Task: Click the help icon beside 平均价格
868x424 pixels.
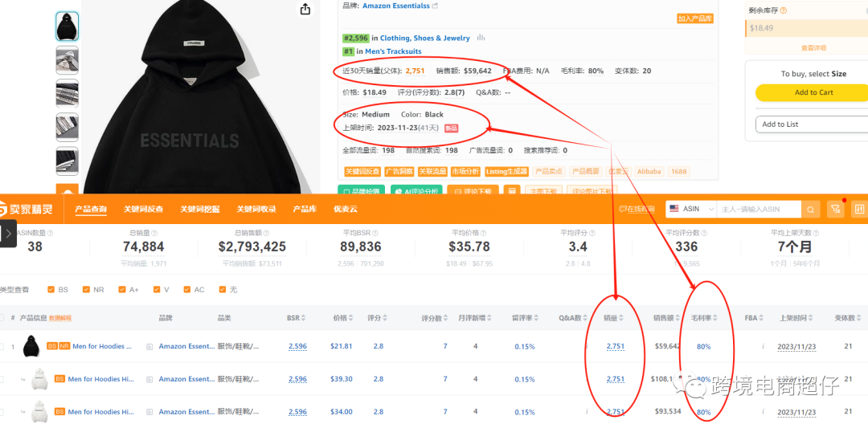Action: coord(483,234)
